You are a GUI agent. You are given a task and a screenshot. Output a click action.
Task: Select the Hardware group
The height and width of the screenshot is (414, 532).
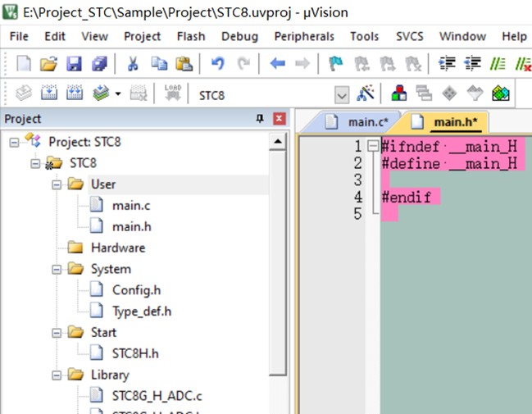point(118,248)
